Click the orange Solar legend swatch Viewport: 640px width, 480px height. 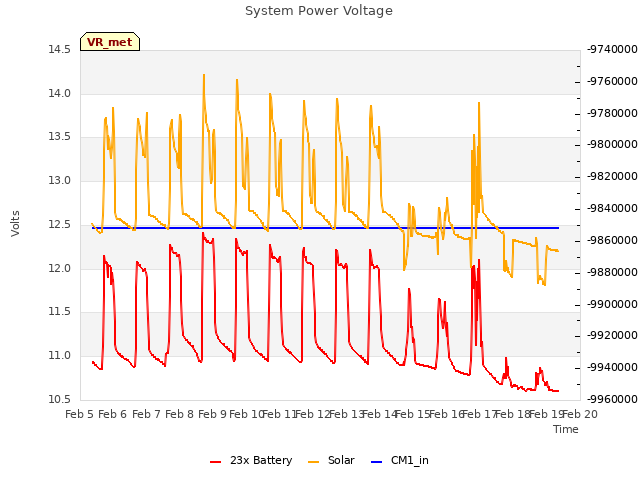tap(313, 462)
